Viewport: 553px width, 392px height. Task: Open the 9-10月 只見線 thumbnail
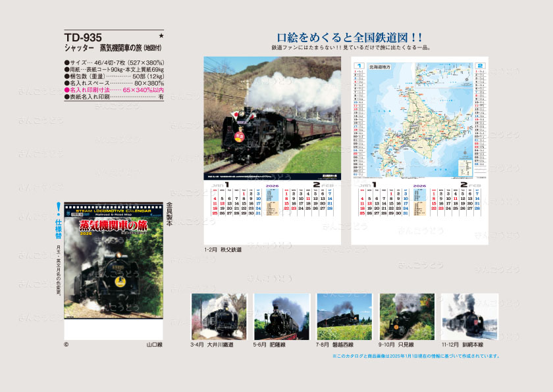pos(407,316)
